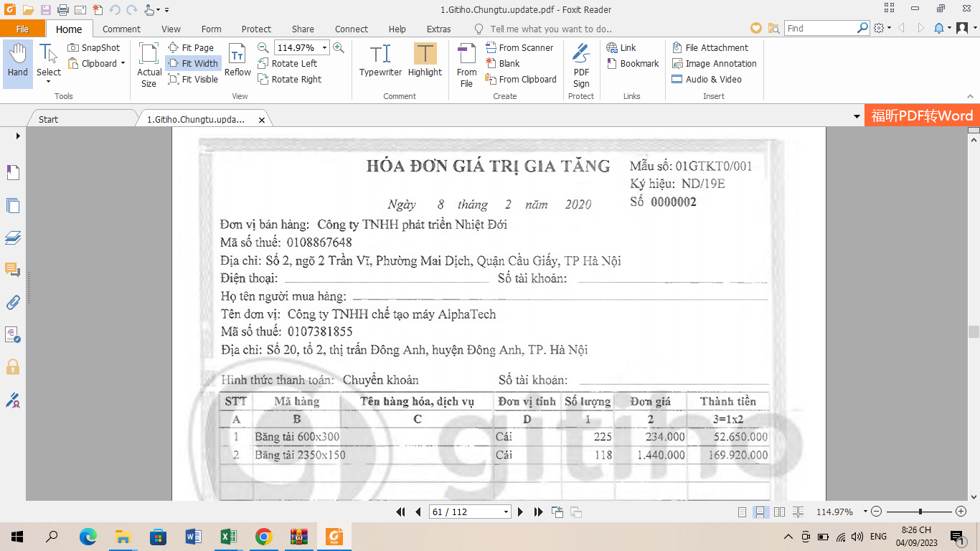Switch to the Comment ribbon tab
The image size is (980, 551).
(121, 29)
